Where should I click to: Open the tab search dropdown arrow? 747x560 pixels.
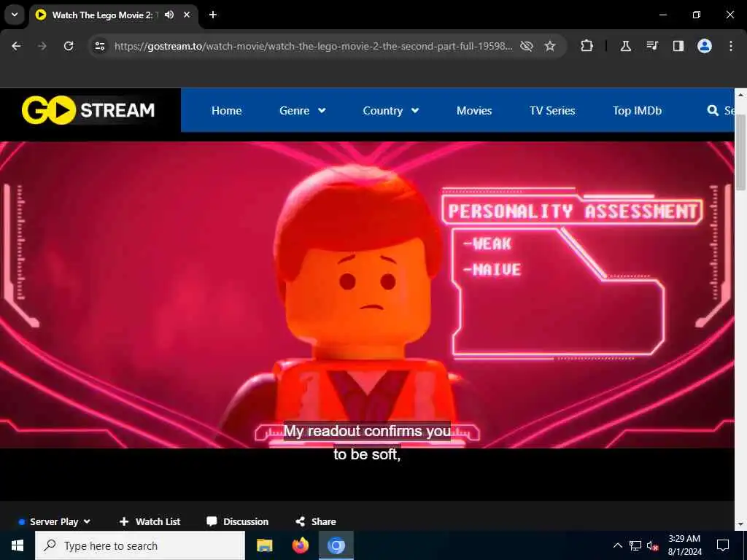click(x=15, y=15)
